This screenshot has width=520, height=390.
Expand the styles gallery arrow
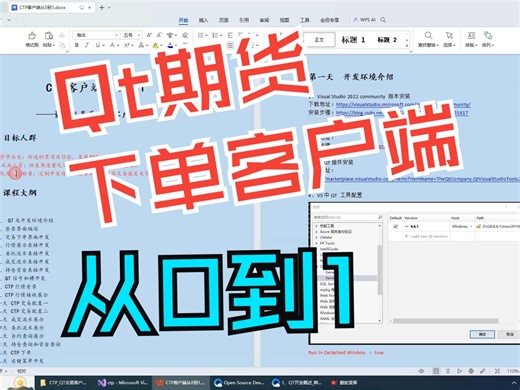[407, 45]
